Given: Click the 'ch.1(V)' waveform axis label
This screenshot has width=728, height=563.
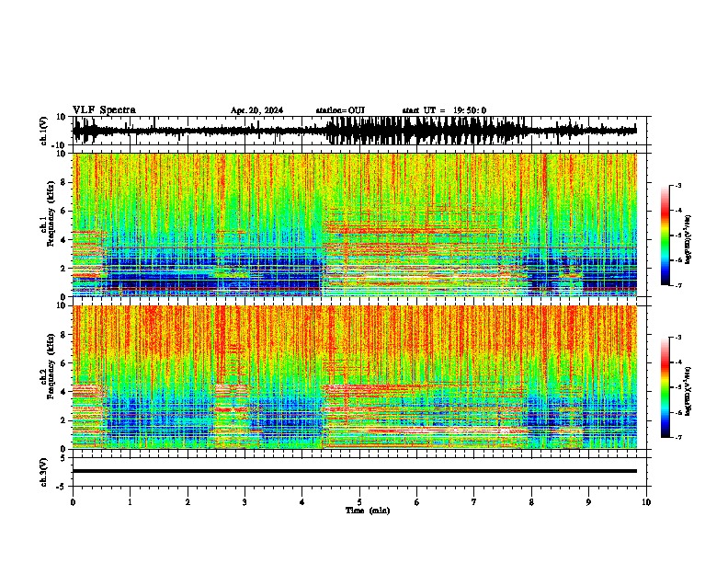Looking at the screenshot, I should click(44, 131).
